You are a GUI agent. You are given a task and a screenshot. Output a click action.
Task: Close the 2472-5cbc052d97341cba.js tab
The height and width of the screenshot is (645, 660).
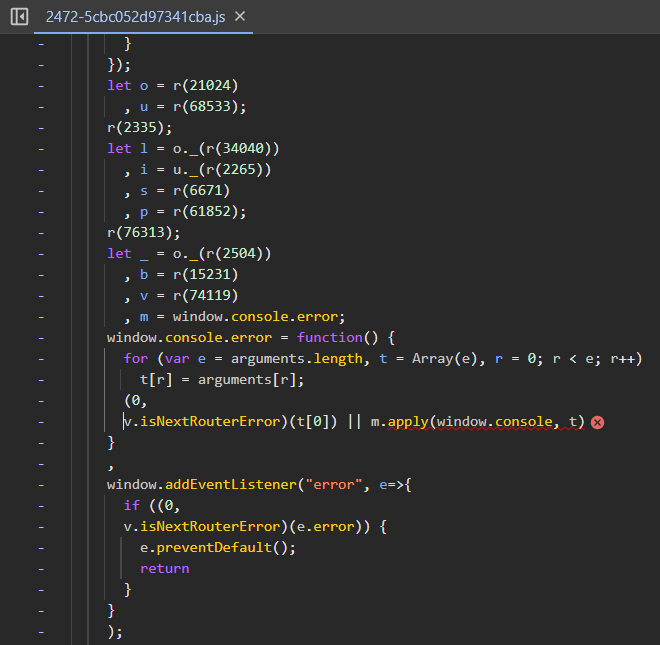click(x=240, y=16)
